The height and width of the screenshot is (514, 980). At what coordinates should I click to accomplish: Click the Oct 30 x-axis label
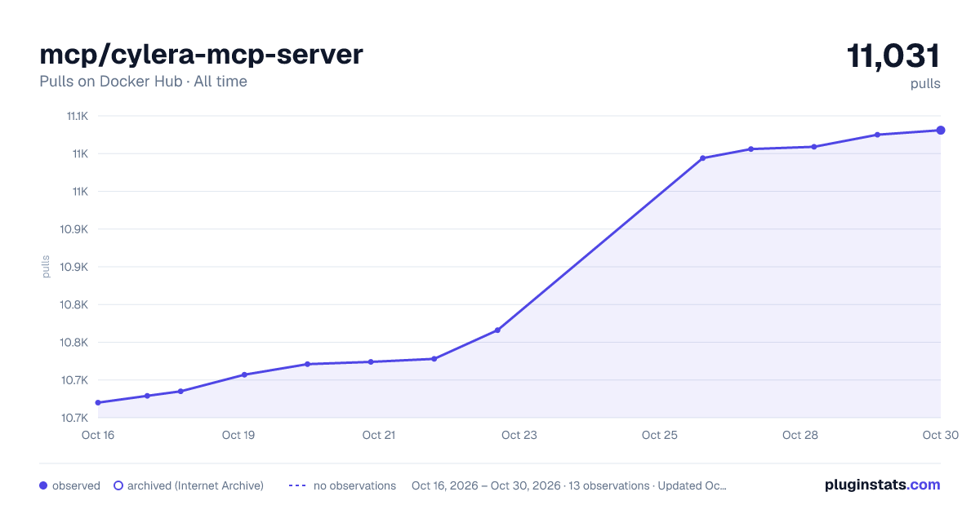point(940,435)
